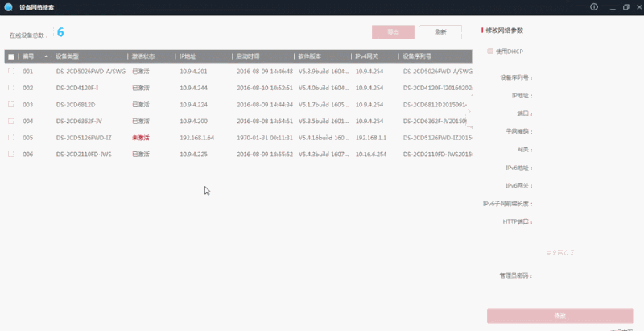This screenshot has width=644, height=331.
Task: Select device type DS-2CD6812D in row 003
Action: 76,105
